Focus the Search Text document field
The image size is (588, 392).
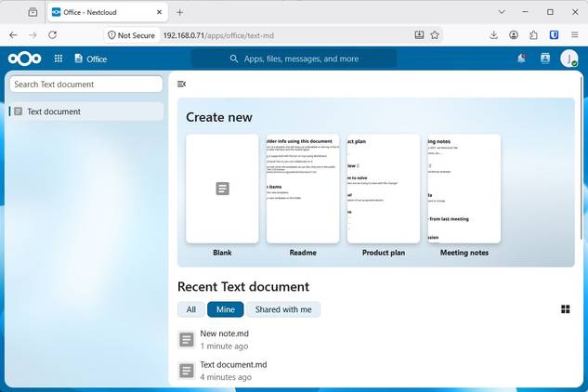(86, 85)
